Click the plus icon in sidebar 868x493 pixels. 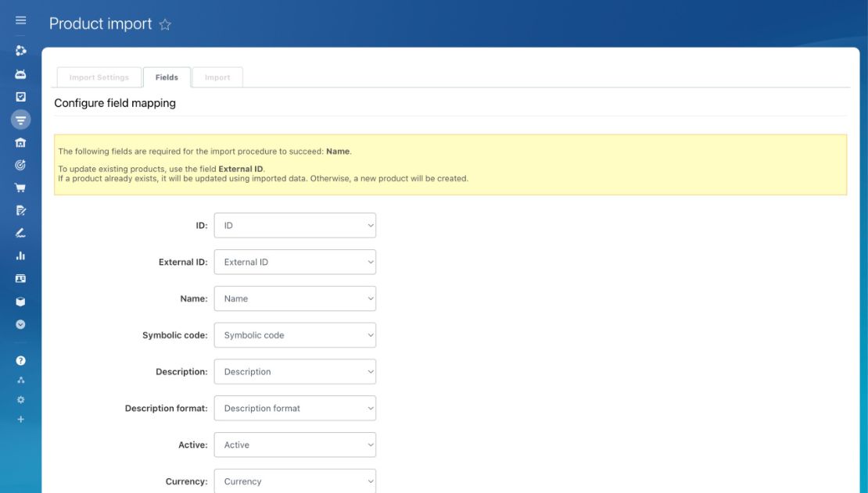20,420
